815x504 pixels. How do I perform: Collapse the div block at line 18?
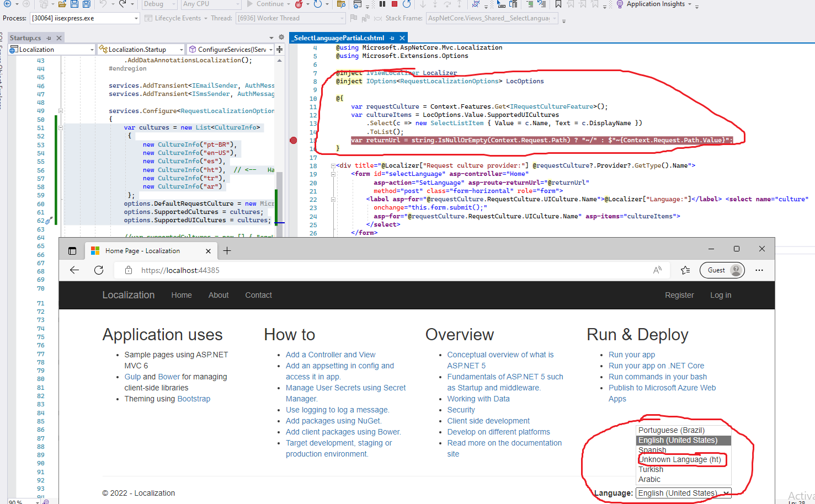(x=333, y=165)
